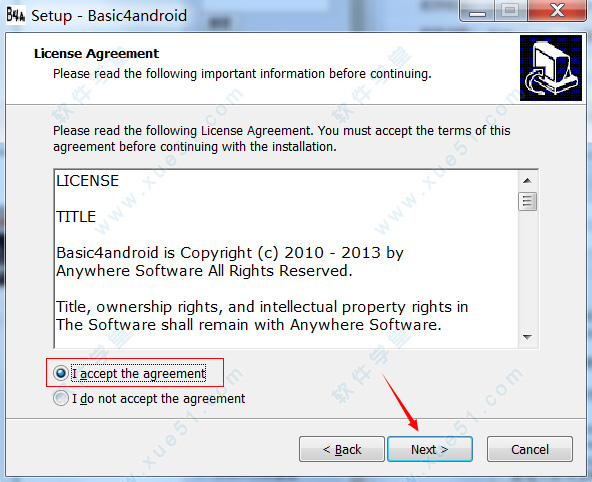Click the license scrollbar down arrow

point(527,336)
